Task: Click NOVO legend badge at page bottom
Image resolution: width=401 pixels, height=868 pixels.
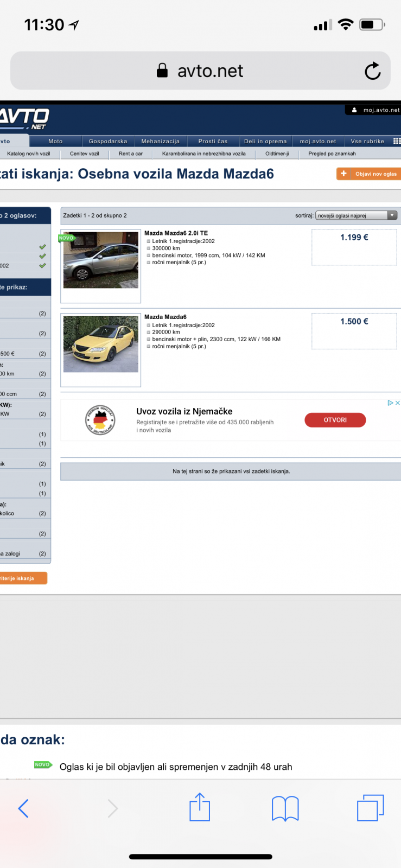Action: tap(43, 764)
